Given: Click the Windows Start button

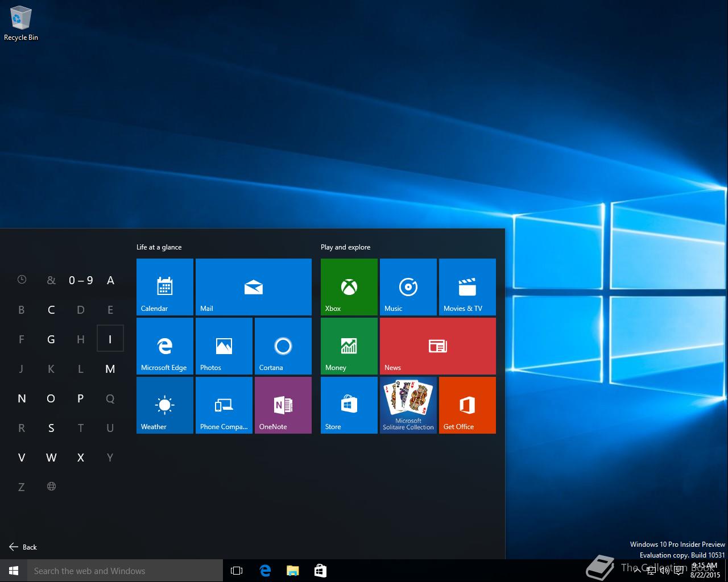Looking at the screenshot, I should tap(14, 571).
